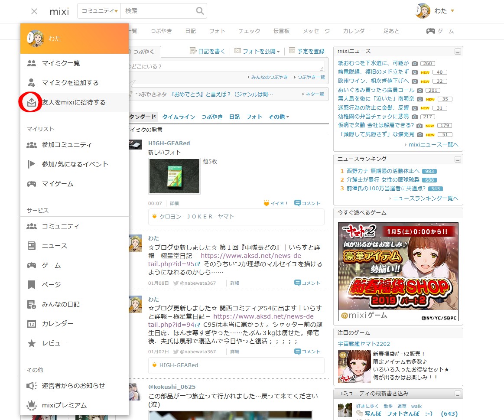Open フォト in the top navigation
The height and width of the screenshot is (420, 504).
217,31
